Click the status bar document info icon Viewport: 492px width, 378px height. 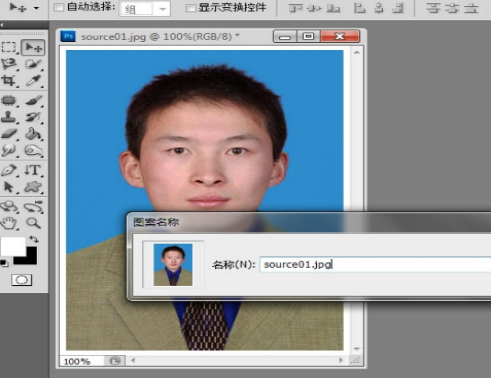[115, 361]
